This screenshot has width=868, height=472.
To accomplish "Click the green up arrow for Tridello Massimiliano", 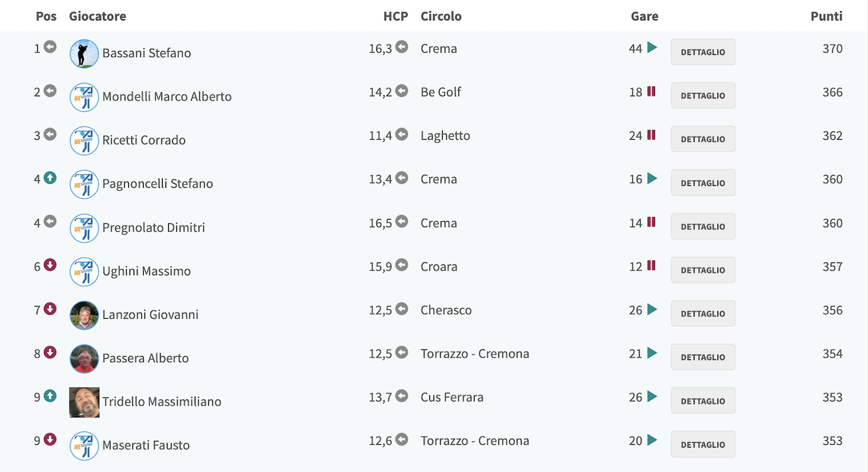I will coord(50,395).
